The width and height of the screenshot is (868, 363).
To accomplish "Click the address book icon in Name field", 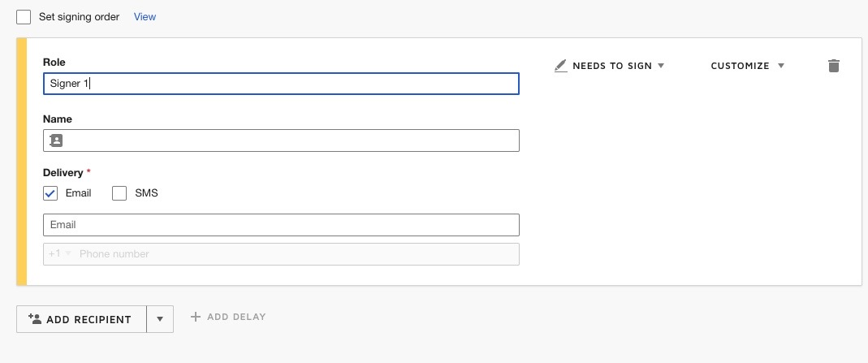I will (x=56, y=140).
